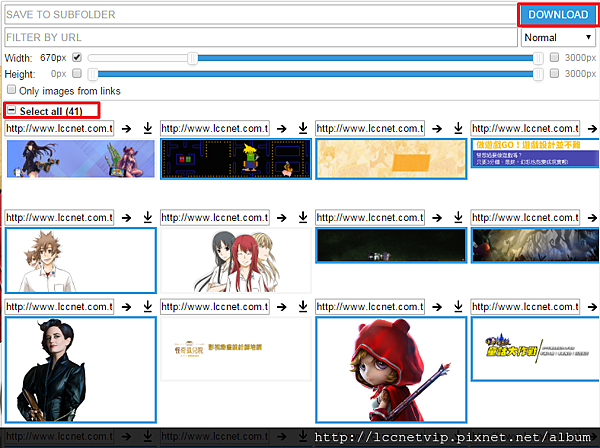Viewport: 600px width, 448px height.
Task: Download the orange pattern banner image
Action: (458, 128)
